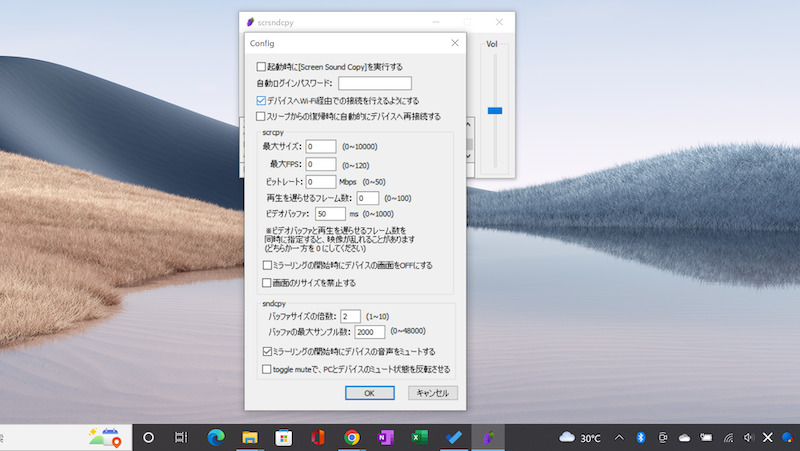The height and width of the screenshot is (451, 800).
Task: Click the Excel taskbar icon
Action: point(420,437)
